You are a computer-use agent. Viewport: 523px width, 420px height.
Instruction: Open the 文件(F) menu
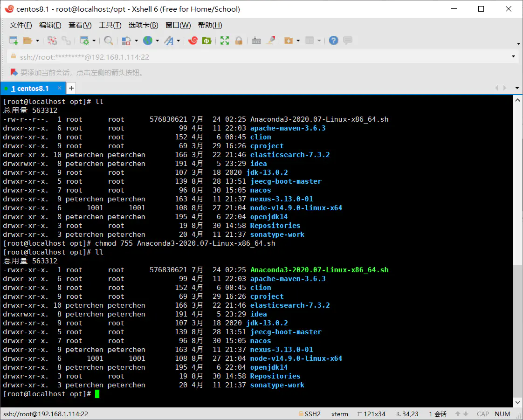click(x=21, y=25)
